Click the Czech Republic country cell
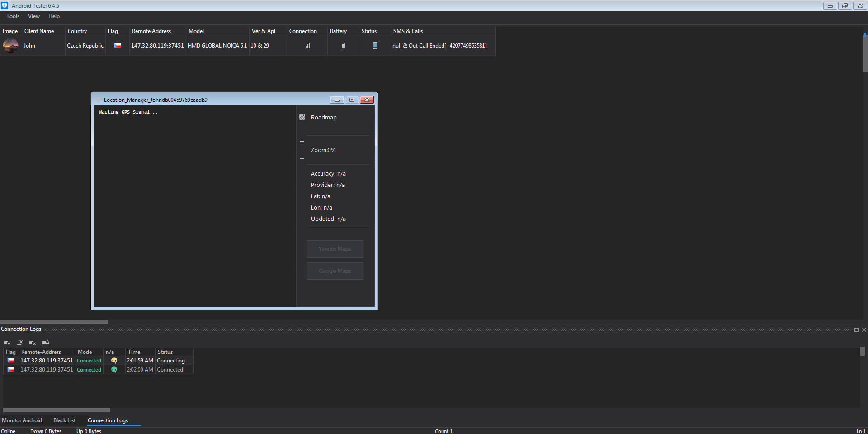The width and height of the screenshot is (868, 434). coord(85,46)
